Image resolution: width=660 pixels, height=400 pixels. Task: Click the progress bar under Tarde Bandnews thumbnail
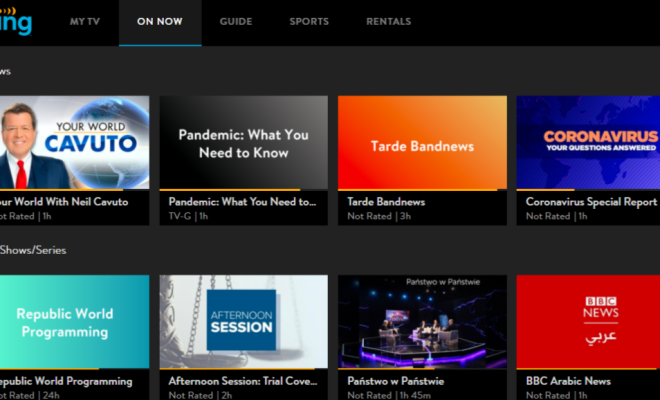tap(422, 190)
